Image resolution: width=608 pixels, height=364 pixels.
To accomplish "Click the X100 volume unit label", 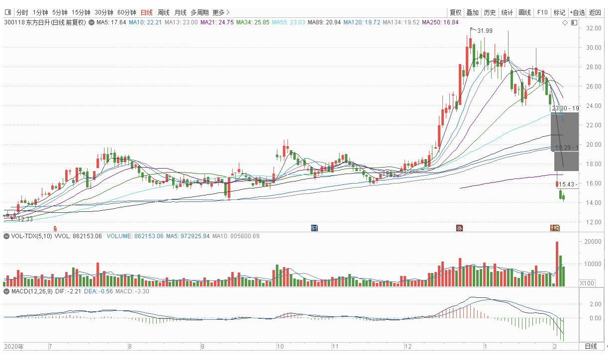I will (x=586, y=283).
